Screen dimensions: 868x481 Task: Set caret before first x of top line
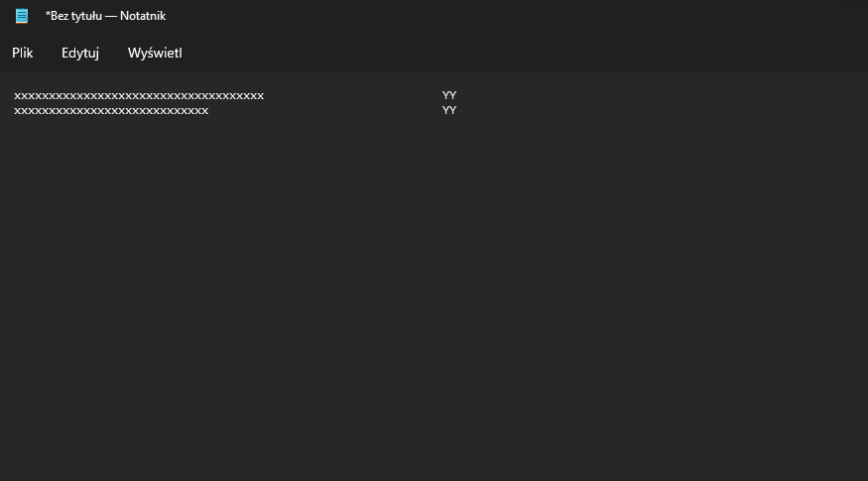pos(14,96)
